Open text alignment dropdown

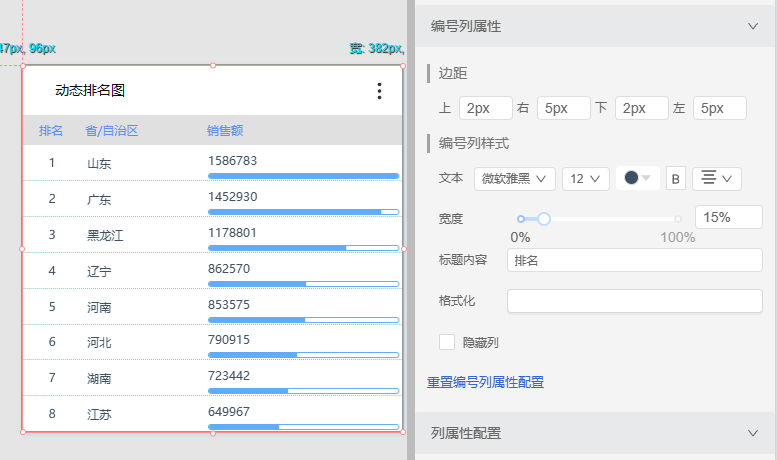(x=715, y=178)
